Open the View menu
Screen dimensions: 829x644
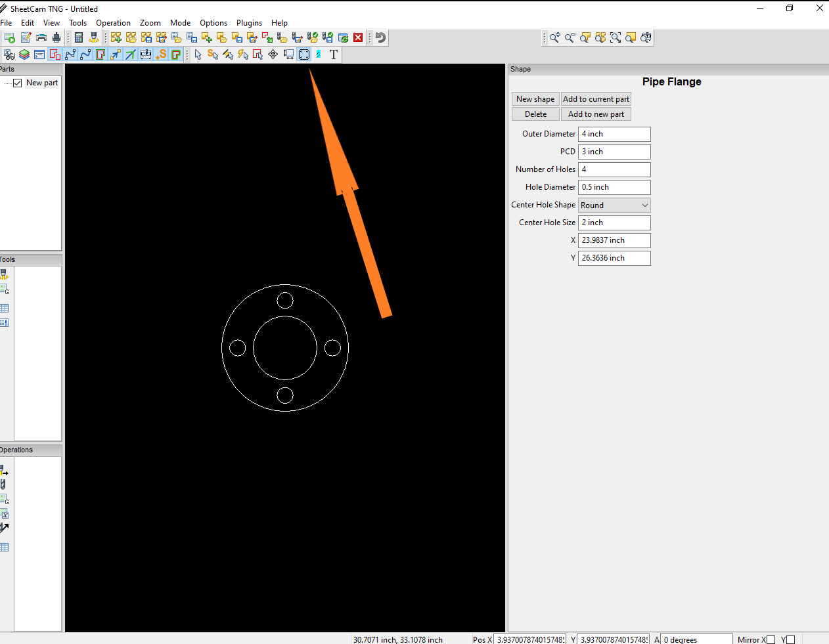(51, 22)
